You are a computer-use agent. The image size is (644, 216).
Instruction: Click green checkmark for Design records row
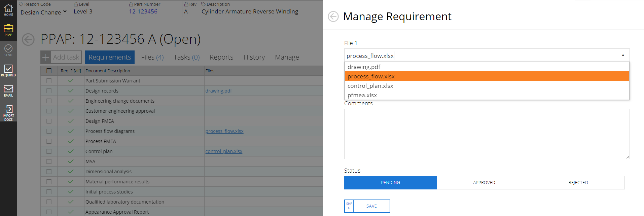pos(71,91)
